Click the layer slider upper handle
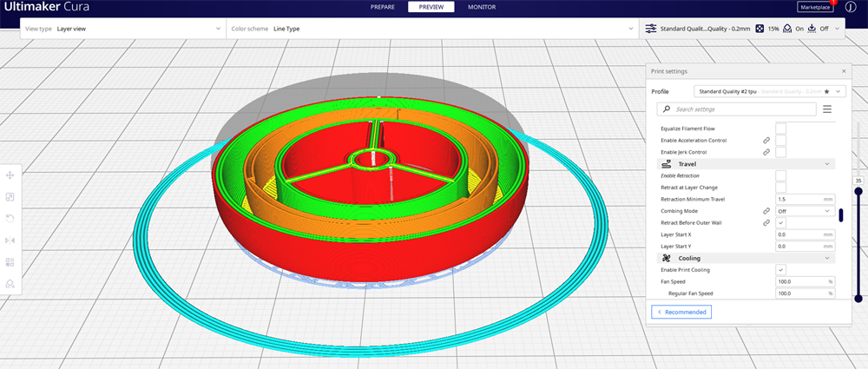The height and width of the screenshot is (369, 868). [858, 191]
